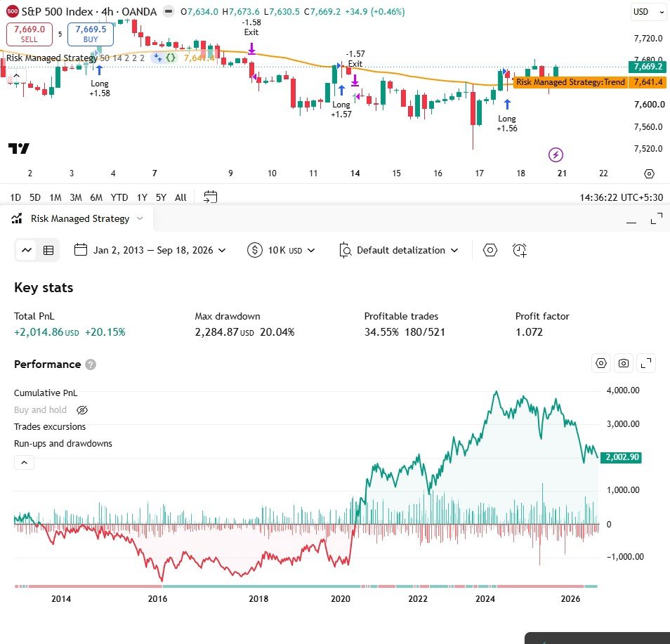Maximize the strategy tester panel

[657, 218]
